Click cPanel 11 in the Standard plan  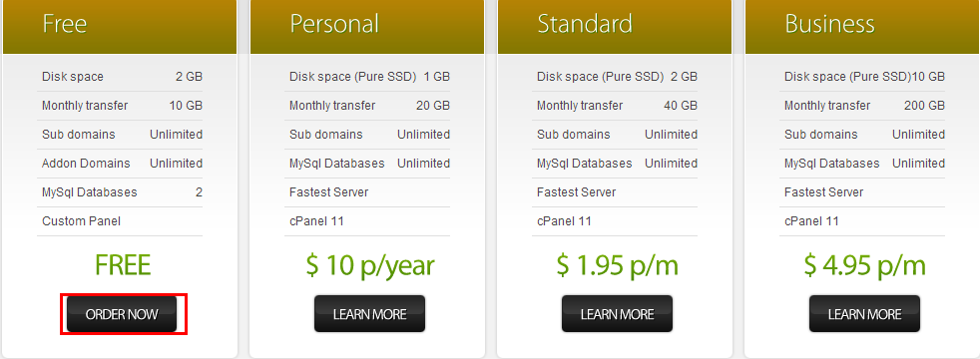tap(564, 221)
